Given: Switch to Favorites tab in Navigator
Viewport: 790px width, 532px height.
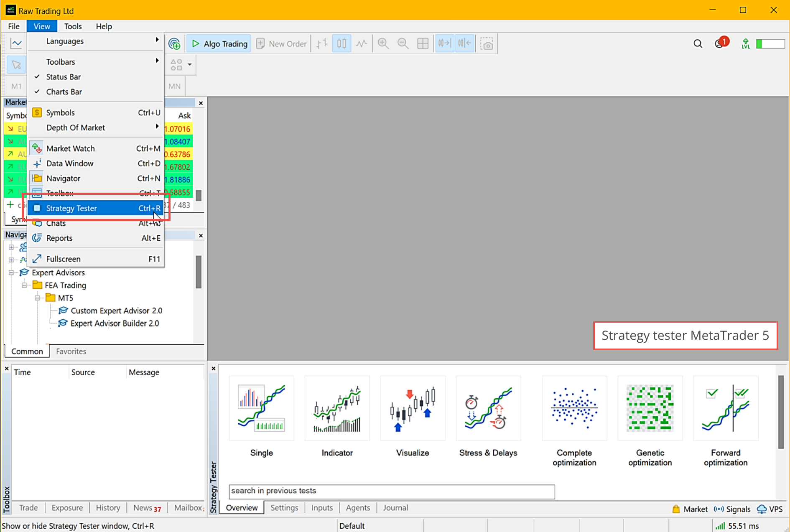Looking at the screenshot, I should coord(71,351).
